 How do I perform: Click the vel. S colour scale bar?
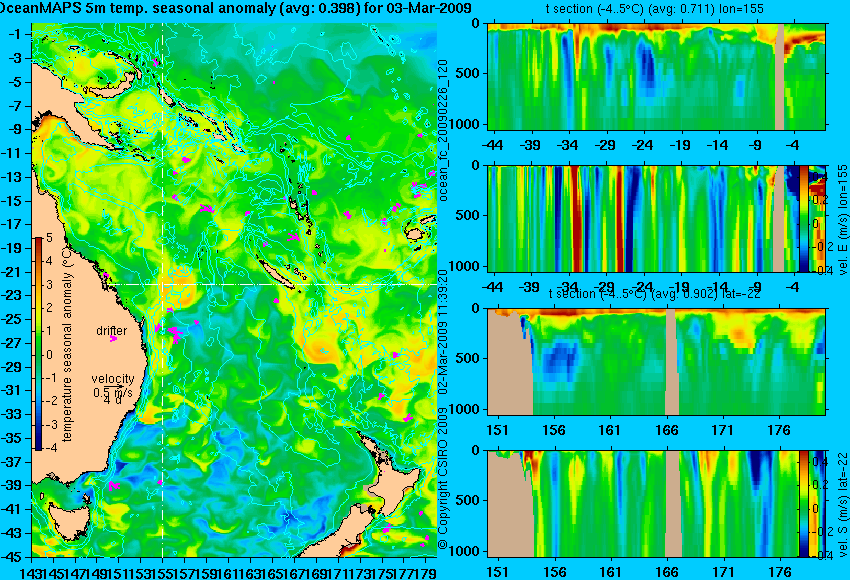point(803,504)
